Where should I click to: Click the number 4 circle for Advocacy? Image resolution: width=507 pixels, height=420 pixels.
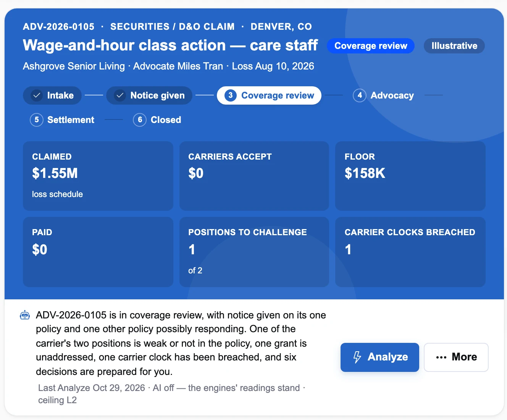pos(360,95)
